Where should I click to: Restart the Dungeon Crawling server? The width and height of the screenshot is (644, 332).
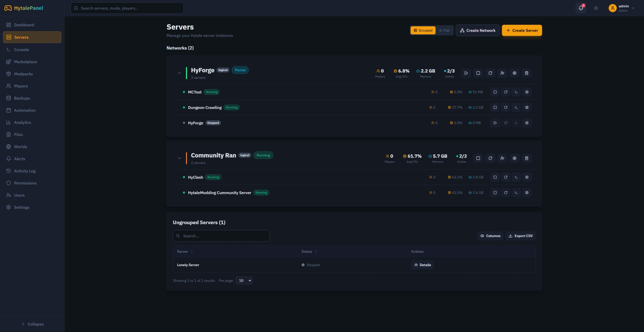506,107
